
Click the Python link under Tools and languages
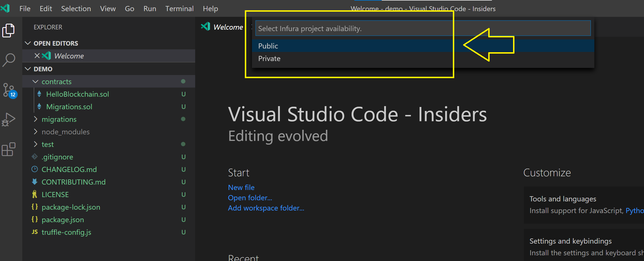click(635, 211)
